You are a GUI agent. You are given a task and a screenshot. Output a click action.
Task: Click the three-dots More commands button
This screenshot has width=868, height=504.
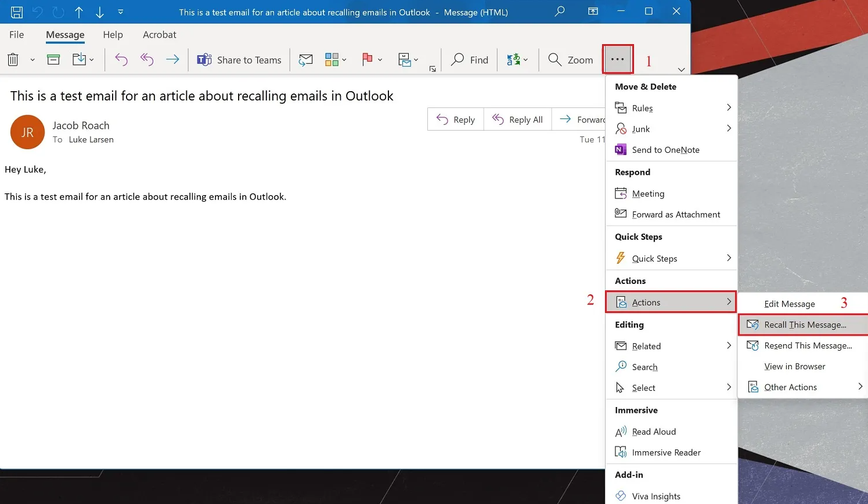point(618,59)
